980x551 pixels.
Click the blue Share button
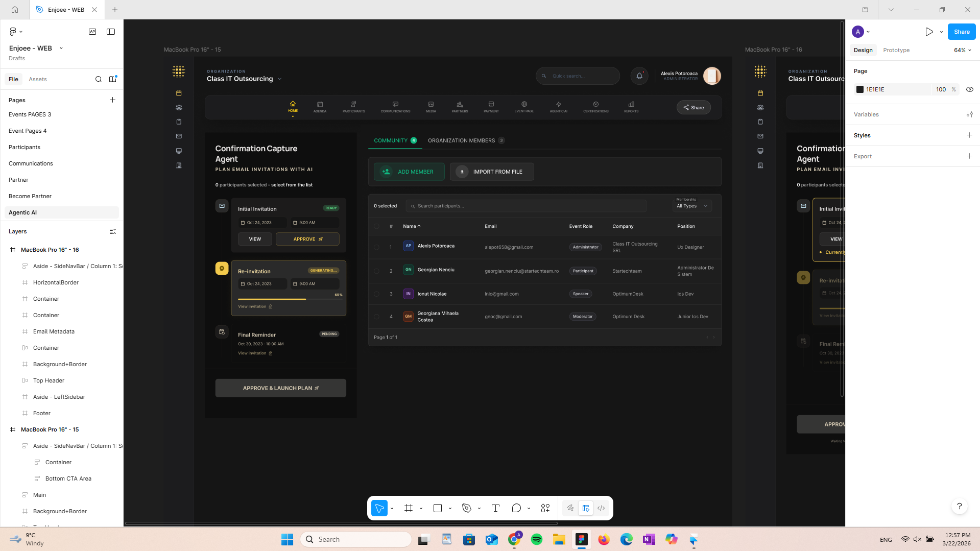tap(962, 32)
